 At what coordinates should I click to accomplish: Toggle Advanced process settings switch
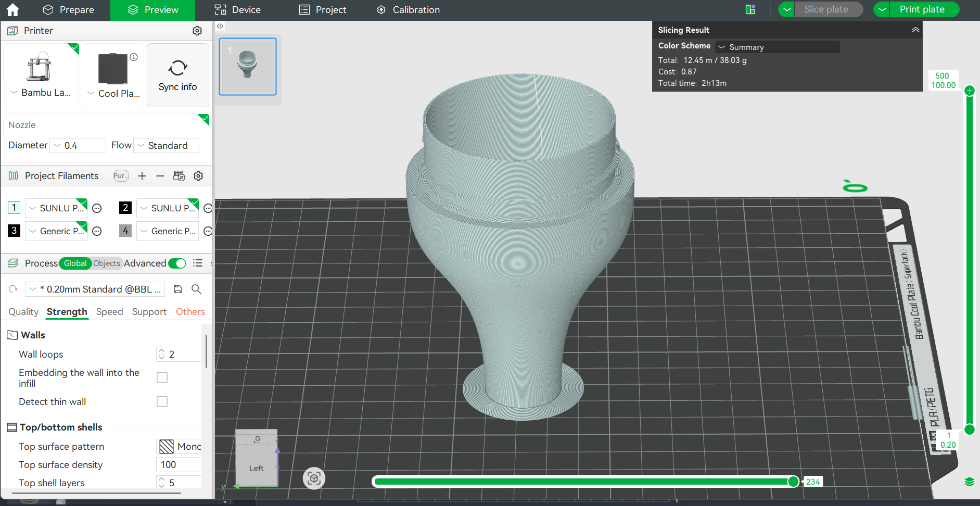coord(177,263)
